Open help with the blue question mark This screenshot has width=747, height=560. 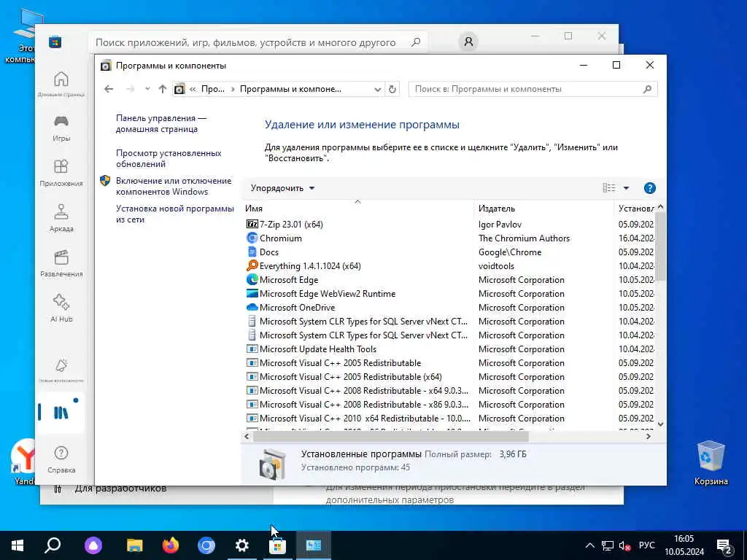pos(649,188)
